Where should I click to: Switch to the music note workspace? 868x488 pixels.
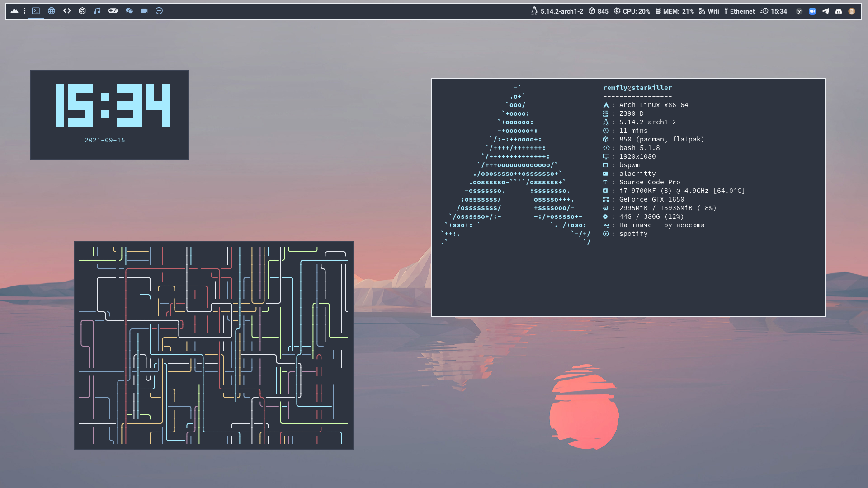[97, 11]
